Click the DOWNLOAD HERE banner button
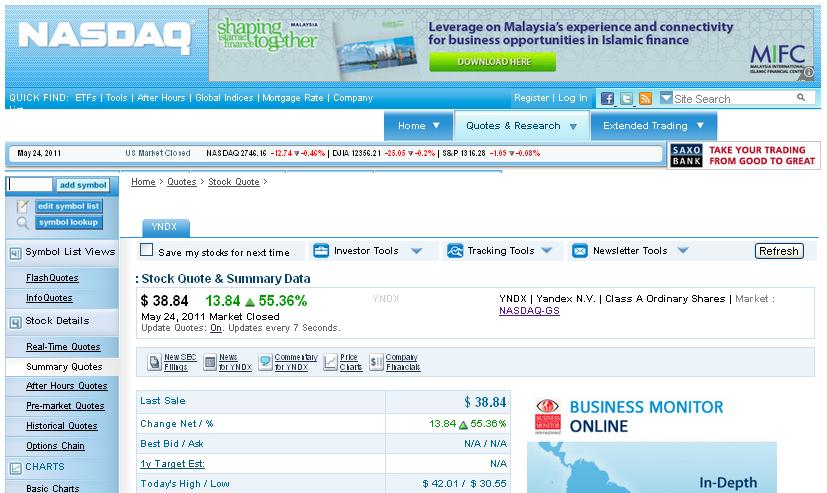The image size is (827, 493). click(x=493, y=62)
